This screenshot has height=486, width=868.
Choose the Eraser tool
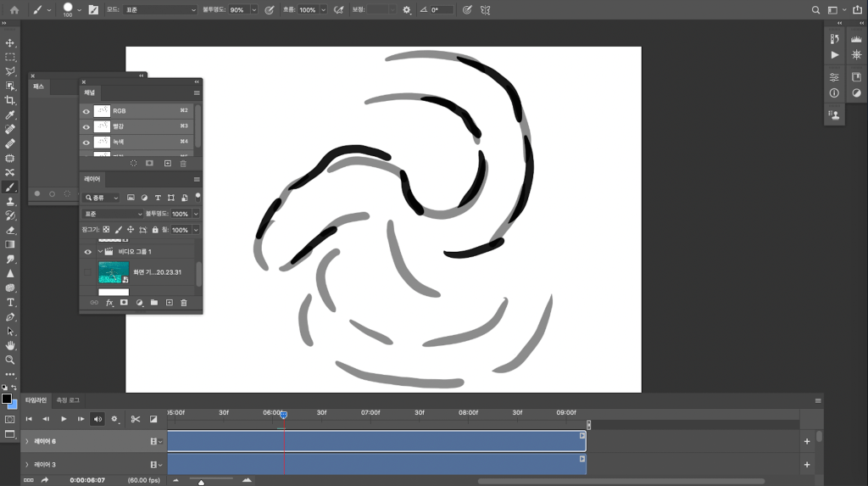pos(10,230)
